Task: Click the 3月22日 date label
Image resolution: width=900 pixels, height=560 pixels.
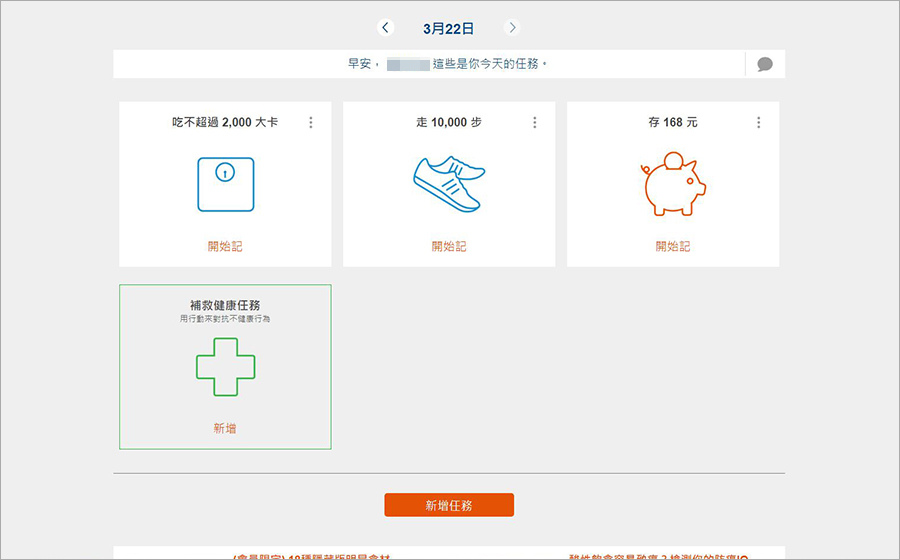Action: pyautogui.click(x=449, y=28)
